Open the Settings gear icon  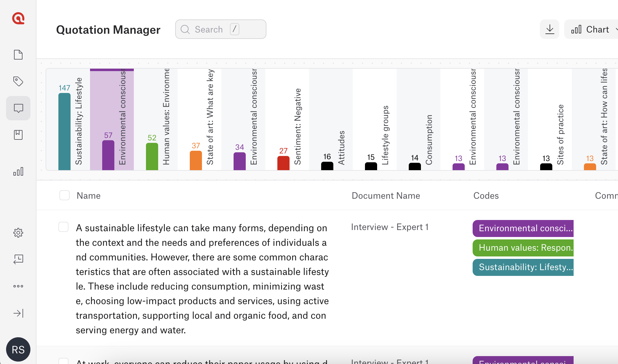[18, 233]
